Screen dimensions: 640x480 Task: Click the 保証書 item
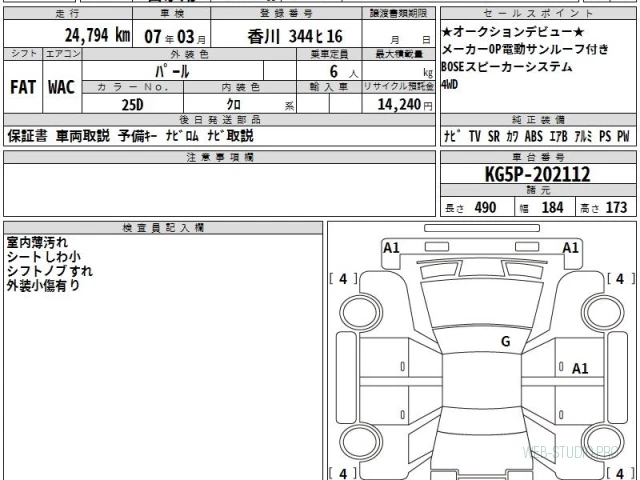[27, 136]
